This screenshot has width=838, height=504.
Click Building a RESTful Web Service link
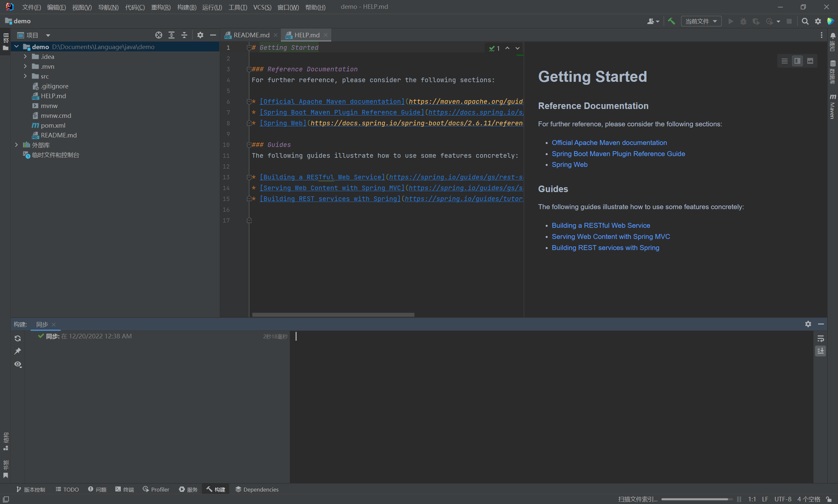tap(600, 225)
